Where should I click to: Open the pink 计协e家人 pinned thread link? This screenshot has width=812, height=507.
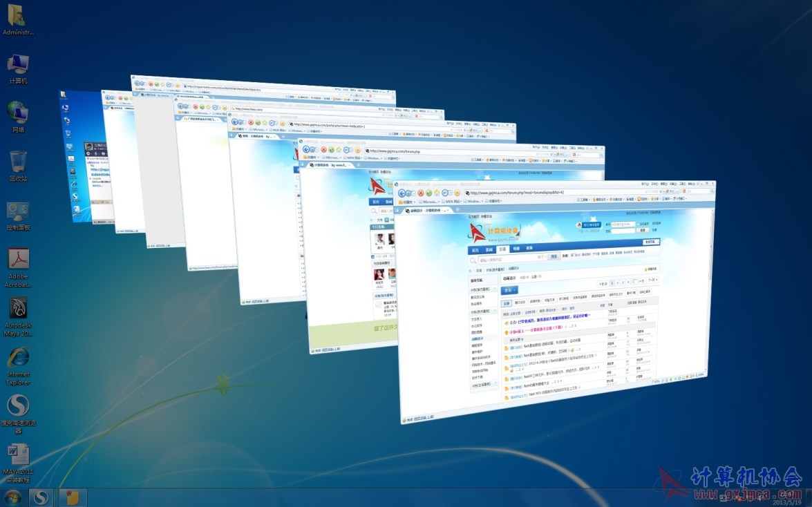point(536,329)
